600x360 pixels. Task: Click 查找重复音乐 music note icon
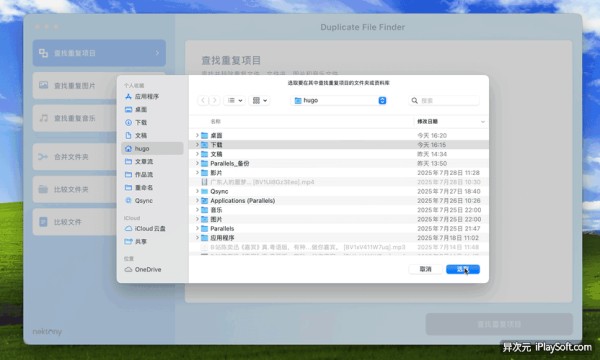click(x=44, y=118)
